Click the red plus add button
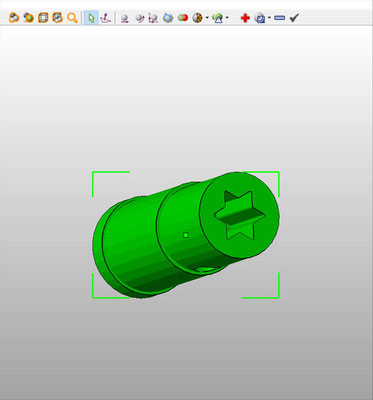 pyautogui.click(x=245, y=18)
